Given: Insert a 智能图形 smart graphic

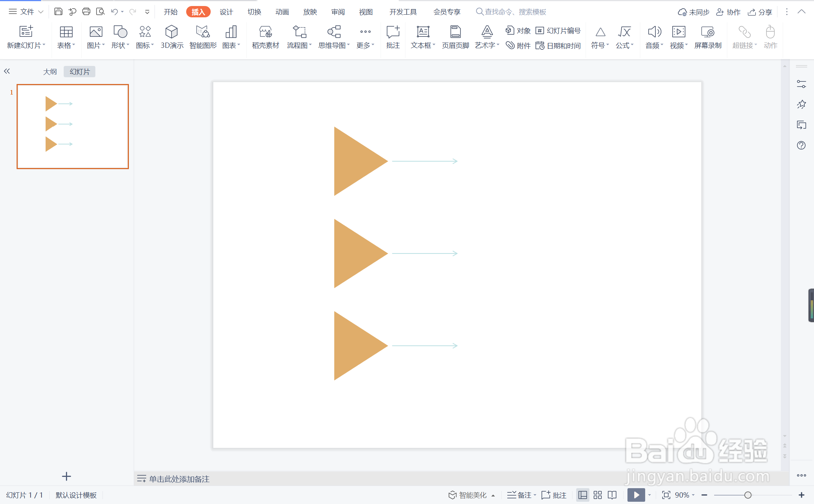Looking at the screenshot, I should click(203, 37).
